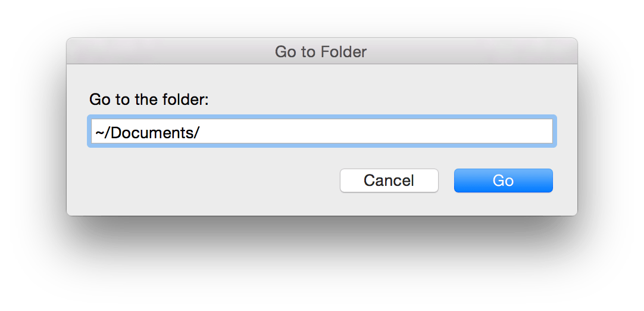
Task: Click blank area right of the prompt label
Action: (x=387, y=99)
